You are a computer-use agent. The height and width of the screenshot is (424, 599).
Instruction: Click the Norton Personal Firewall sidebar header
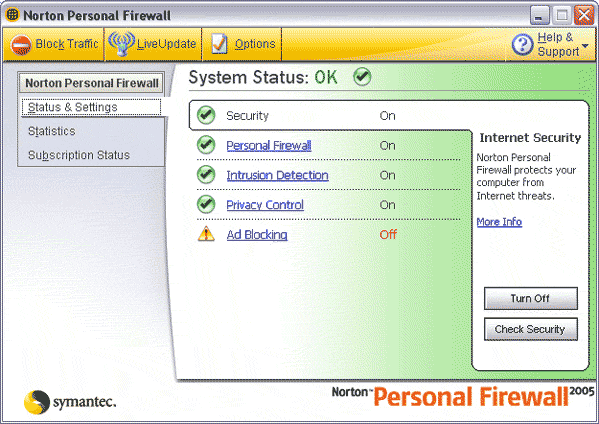(92, 83)
